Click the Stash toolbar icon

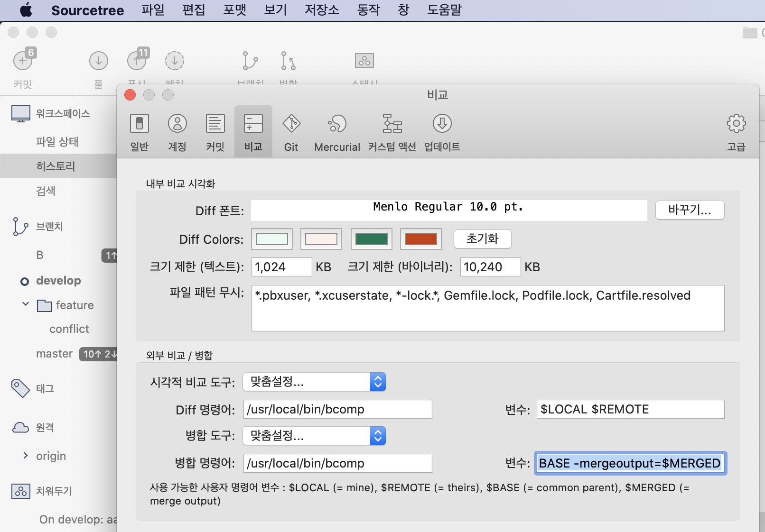(x=364, y=61)
